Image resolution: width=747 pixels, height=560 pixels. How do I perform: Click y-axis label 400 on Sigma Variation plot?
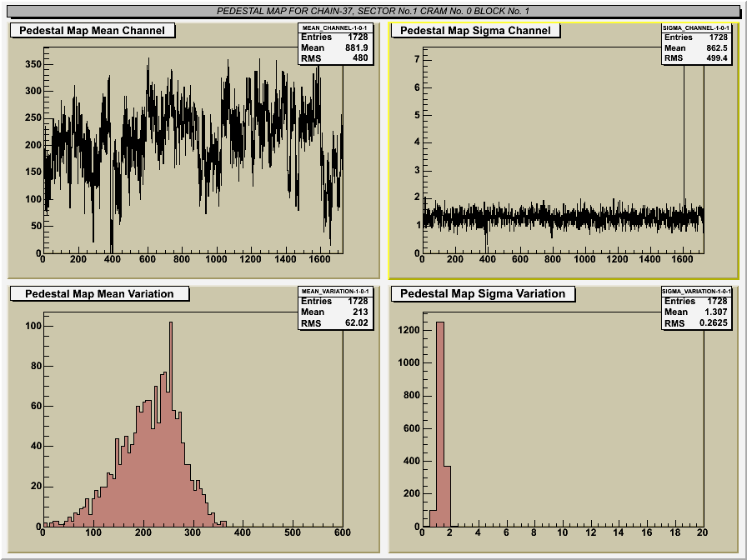412,461
